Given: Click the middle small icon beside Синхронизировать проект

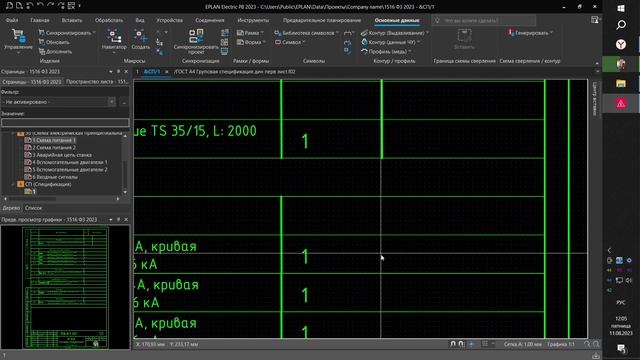Looking at the screenshot, I should [x=224, y=42].
